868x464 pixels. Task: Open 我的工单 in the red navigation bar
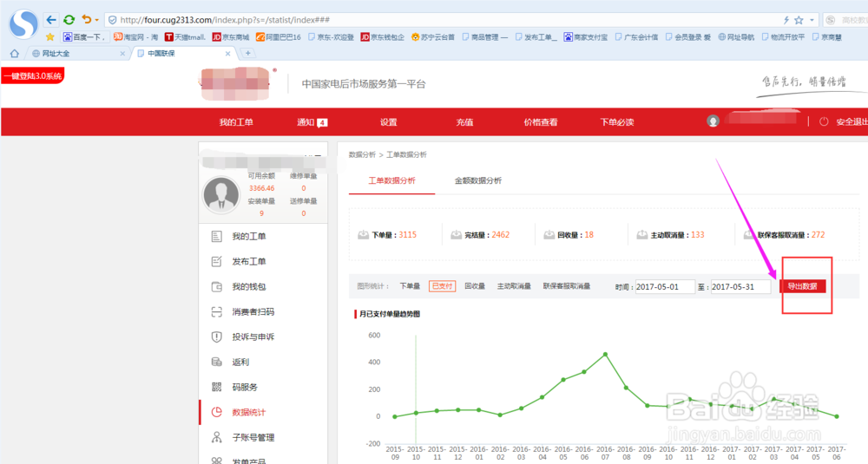(236, 122)
